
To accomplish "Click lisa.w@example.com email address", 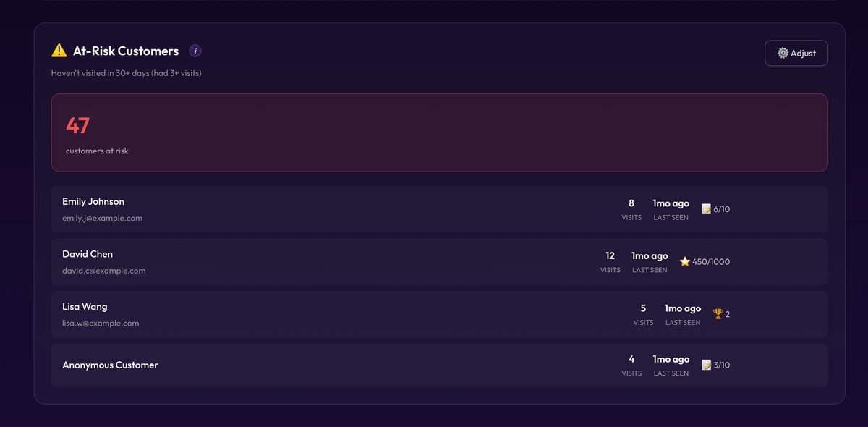I will pyautogui.click(x=101, y=324).
